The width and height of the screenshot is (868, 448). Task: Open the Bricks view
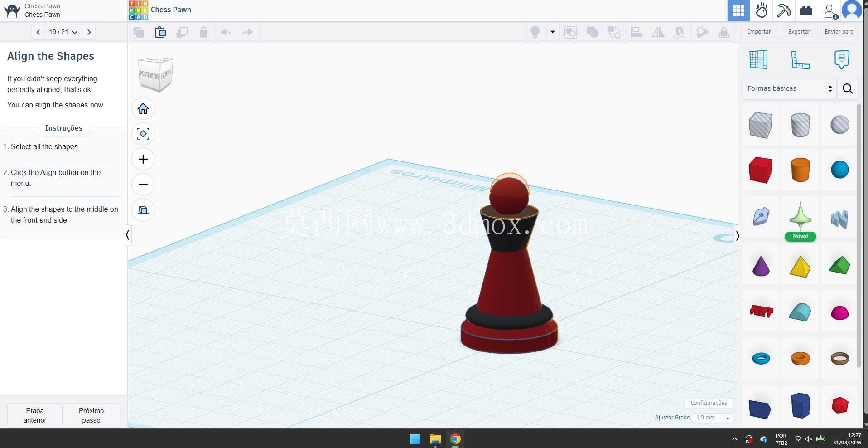[806, 10]
